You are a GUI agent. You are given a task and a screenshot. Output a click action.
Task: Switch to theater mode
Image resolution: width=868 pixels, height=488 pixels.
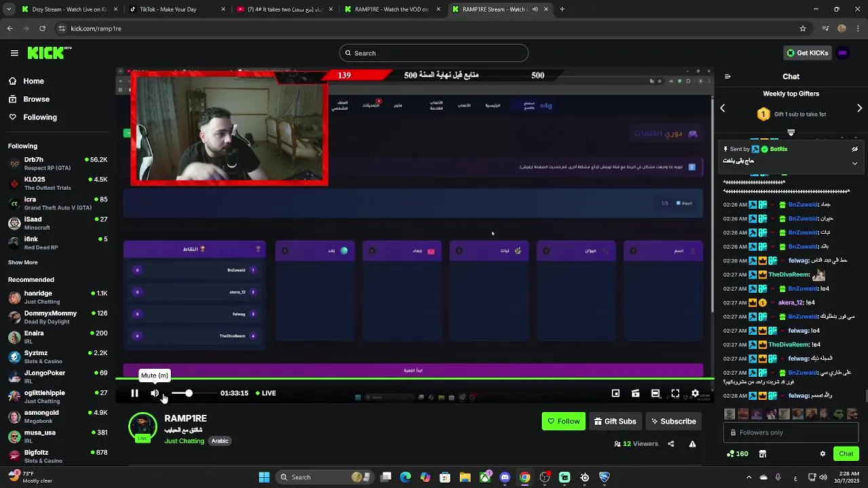coord(655,393)
